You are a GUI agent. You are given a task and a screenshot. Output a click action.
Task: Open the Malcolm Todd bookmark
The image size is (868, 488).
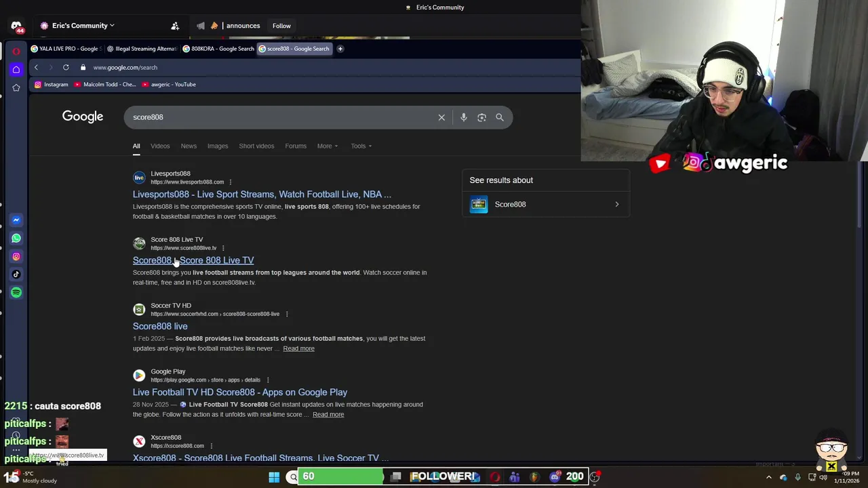(105, 85)
